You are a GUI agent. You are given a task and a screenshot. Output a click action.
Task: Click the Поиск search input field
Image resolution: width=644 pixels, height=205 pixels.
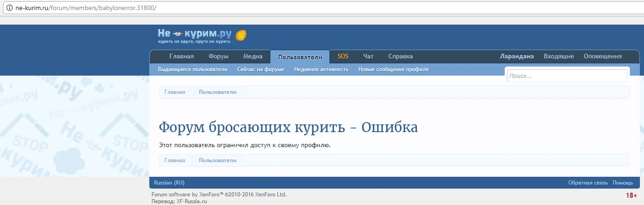(567, 76)
